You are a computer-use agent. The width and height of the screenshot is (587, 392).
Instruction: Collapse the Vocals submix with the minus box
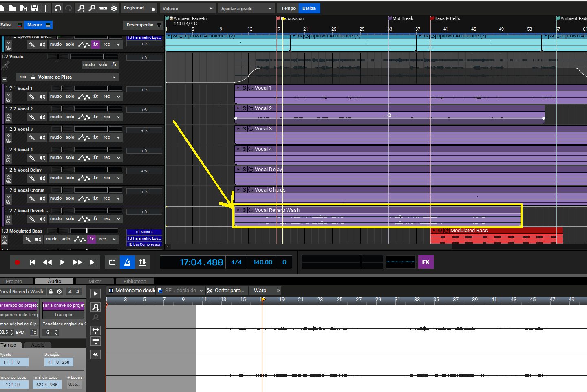4,79
